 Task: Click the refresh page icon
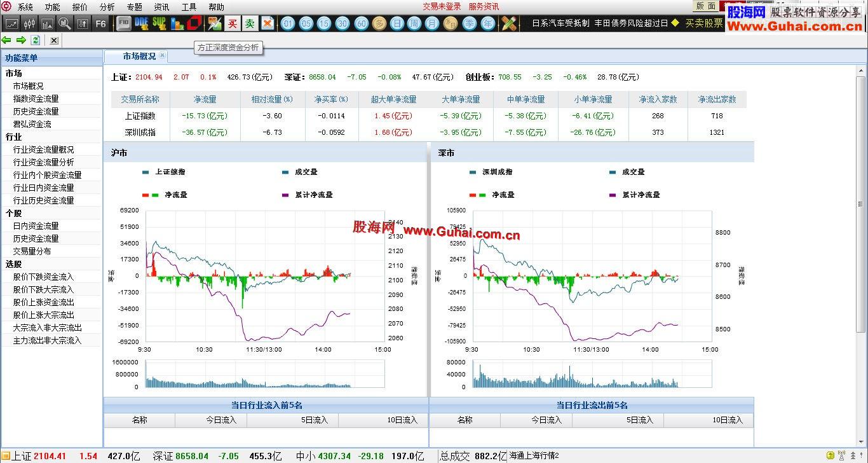[x=36, y=40]
